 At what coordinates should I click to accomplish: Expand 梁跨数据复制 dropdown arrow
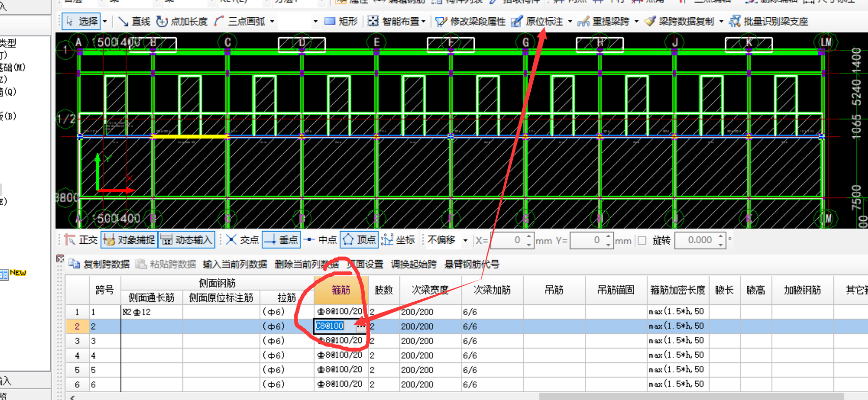pos(721,21)
